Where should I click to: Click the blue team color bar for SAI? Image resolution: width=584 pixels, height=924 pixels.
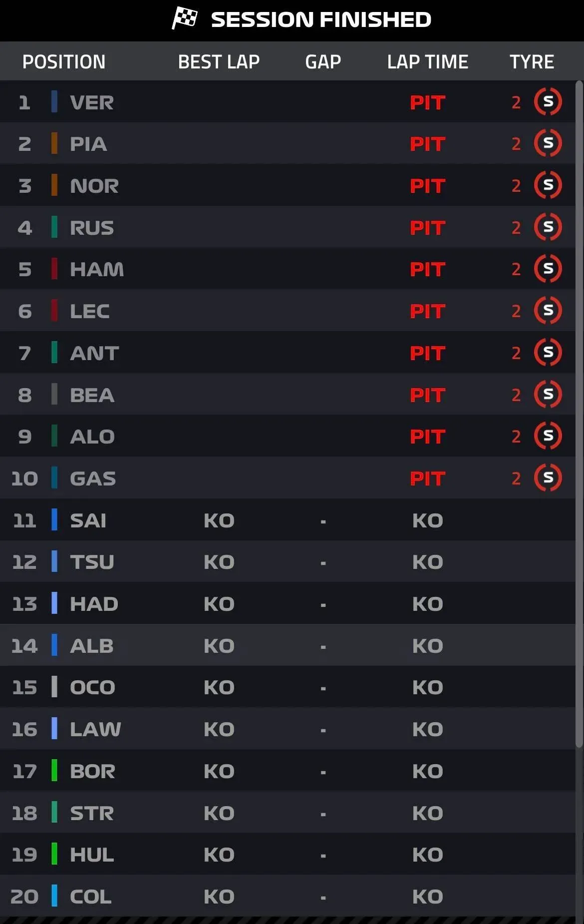point(54,520)
